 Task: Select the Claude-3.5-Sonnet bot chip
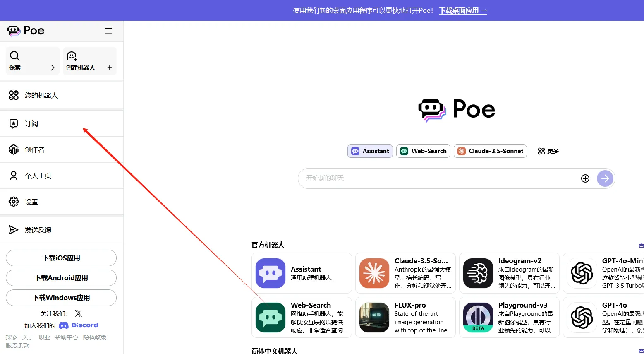click(x=490, y=151)
